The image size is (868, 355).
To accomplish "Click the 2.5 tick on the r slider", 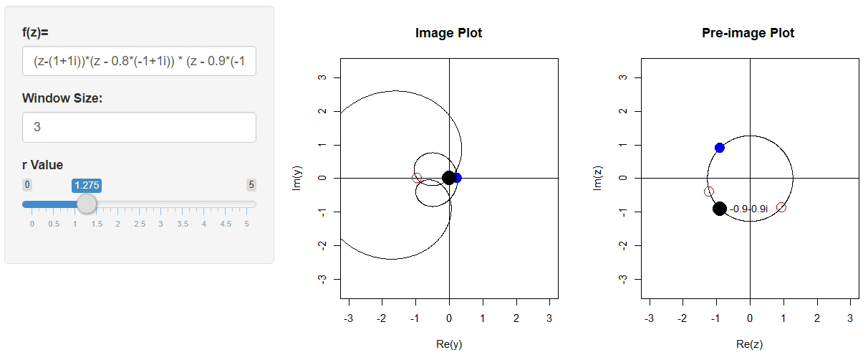I will coord(139,224).
